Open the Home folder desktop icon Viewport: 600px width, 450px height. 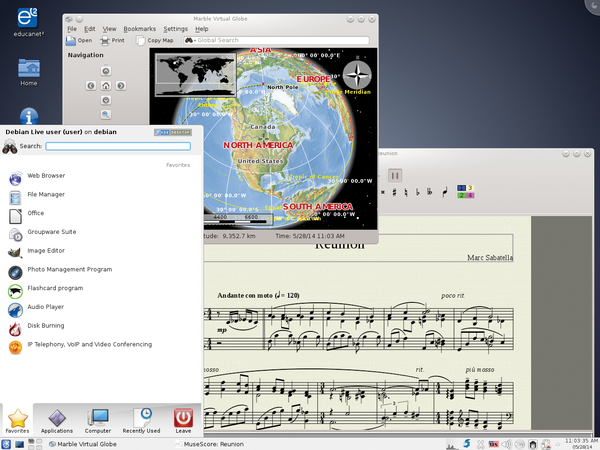coord(29,72)
